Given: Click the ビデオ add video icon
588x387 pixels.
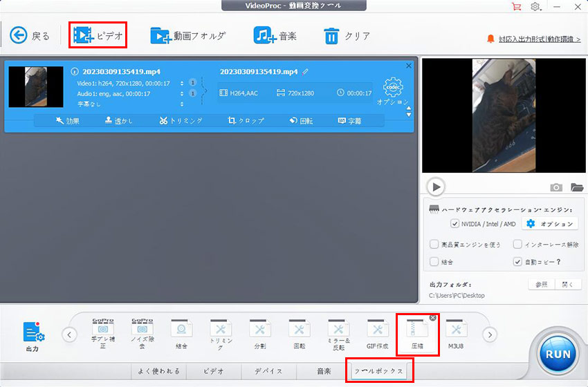Looking at the screenshot, I should [84, 35].
